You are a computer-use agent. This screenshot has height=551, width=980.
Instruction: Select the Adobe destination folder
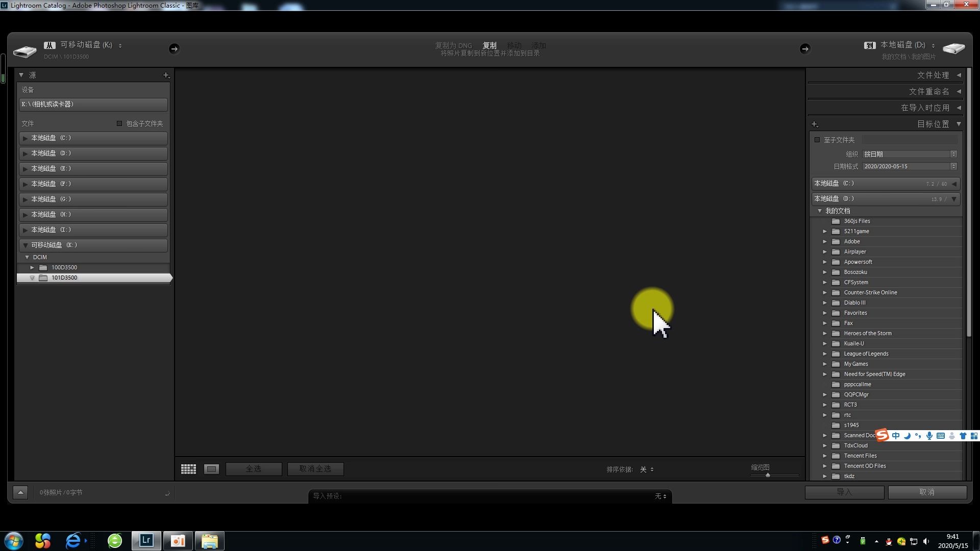click(851, 241)
